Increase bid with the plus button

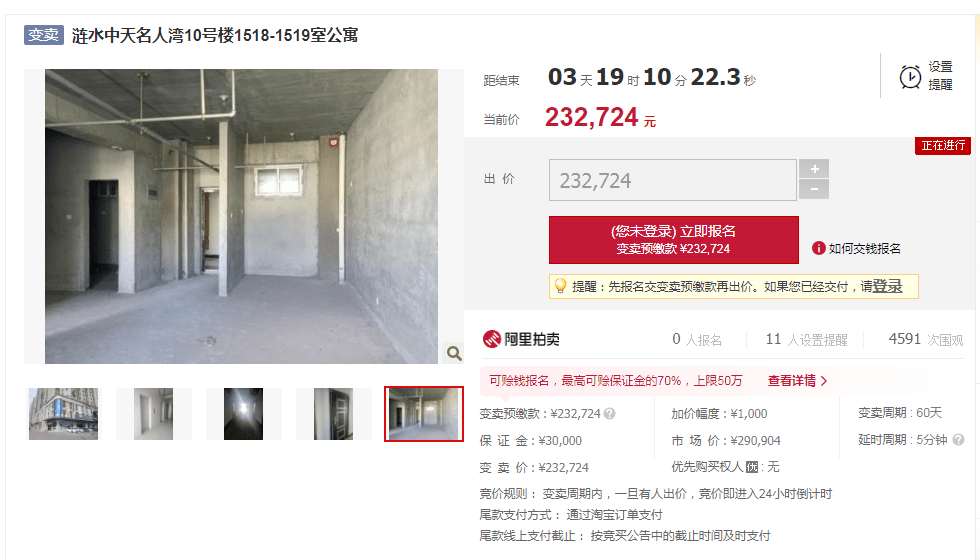[x=814, y=169]
